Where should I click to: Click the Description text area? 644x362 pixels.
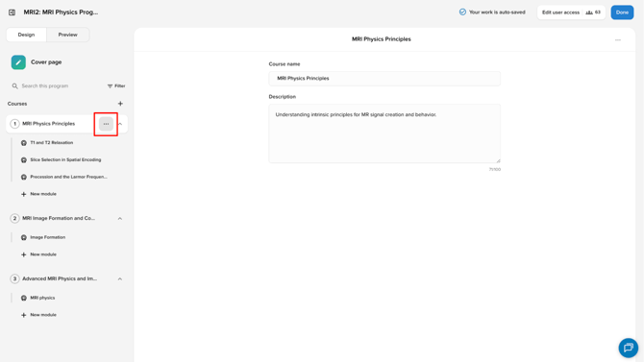[x=384, y=133]
